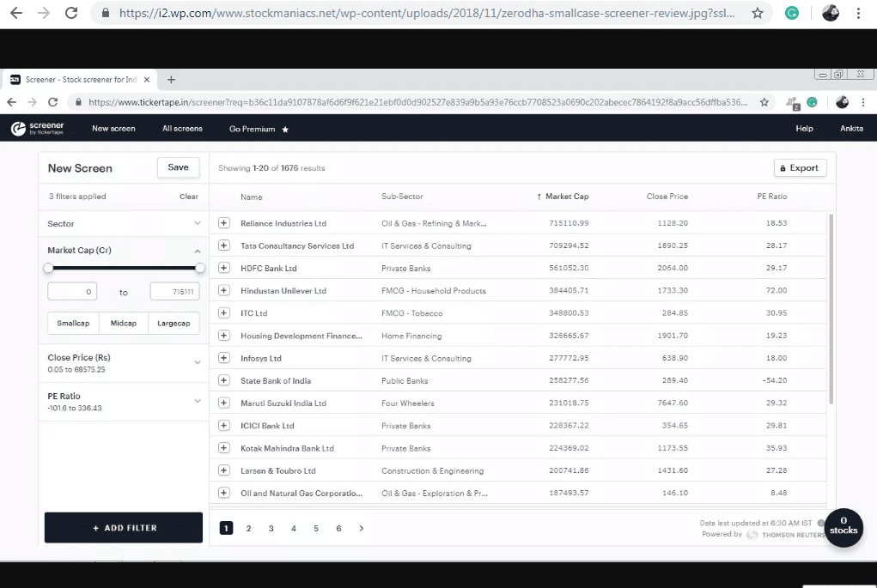
Task: Go to results page 4
Action: (x=294, y=528)
